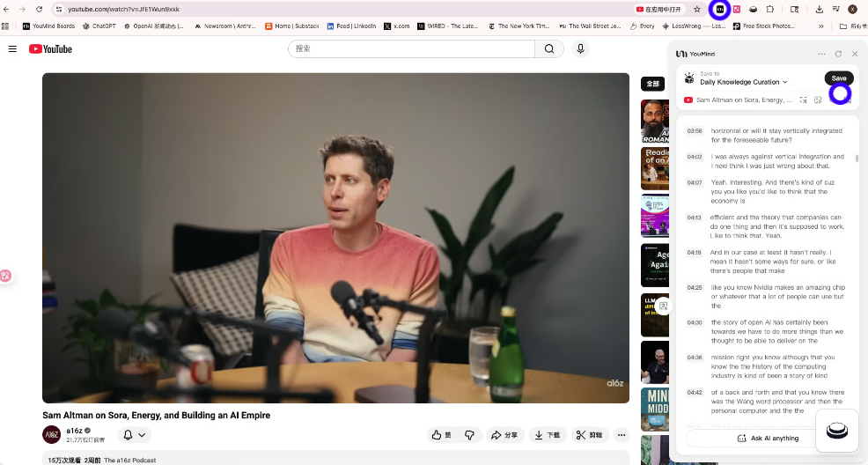
Task: Open YouMind panel more options menu
Action: (x=821, y=54)
